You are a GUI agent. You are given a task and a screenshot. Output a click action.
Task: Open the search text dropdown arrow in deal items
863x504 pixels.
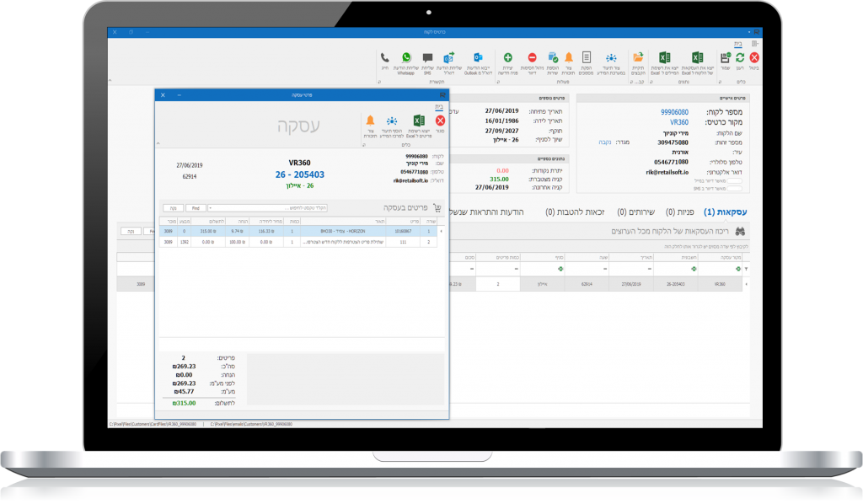click(210, 208)
